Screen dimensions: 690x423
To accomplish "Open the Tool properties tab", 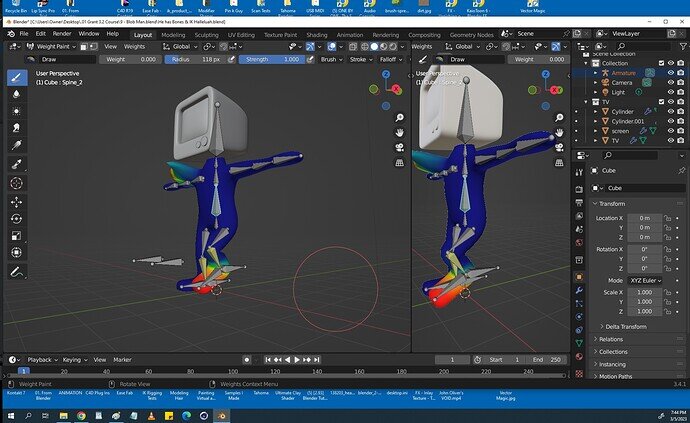I will [x=579, y=173].
